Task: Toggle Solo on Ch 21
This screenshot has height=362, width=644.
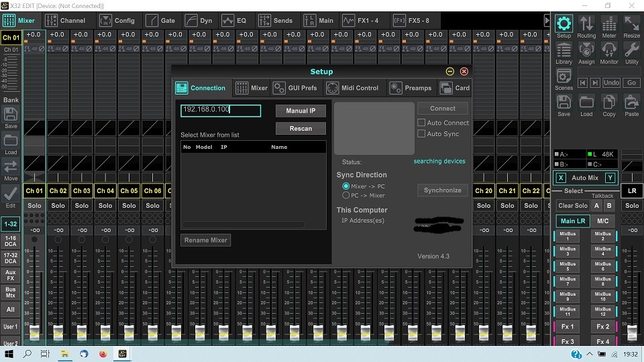Action: [507, 205]
